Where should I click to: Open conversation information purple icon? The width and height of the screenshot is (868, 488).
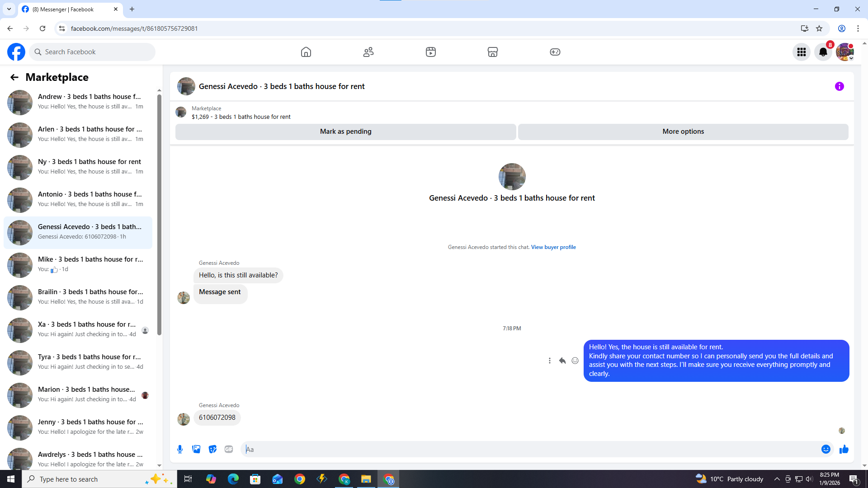[839, 86]
